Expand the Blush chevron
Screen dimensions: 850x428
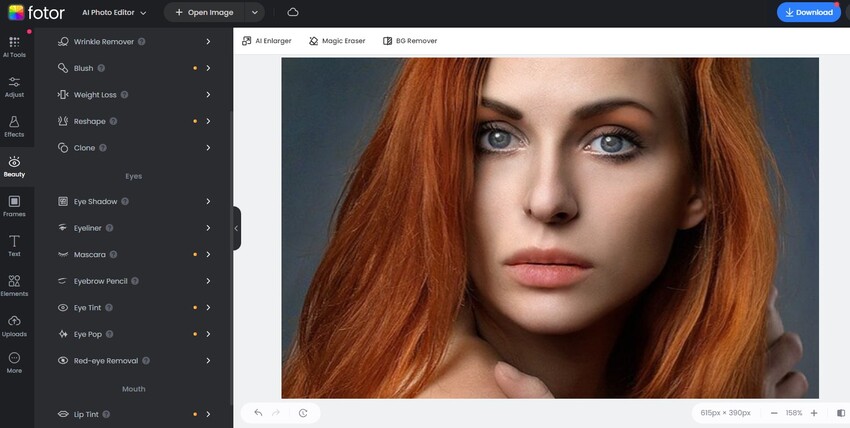pos(208,68)
